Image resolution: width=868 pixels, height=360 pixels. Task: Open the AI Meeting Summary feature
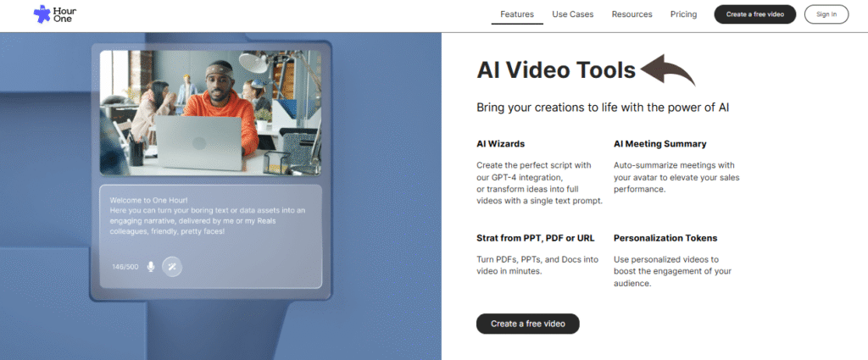click(659, 144)
